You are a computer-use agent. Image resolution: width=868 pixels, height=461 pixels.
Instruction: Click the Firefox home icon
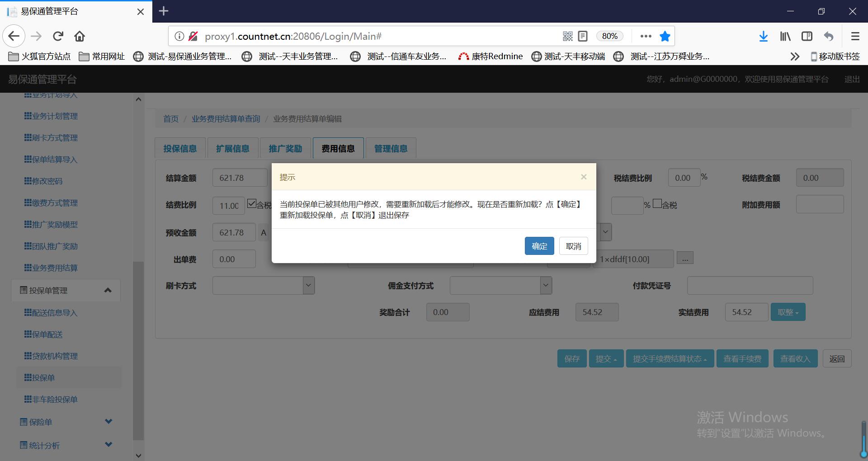(80, 36)
